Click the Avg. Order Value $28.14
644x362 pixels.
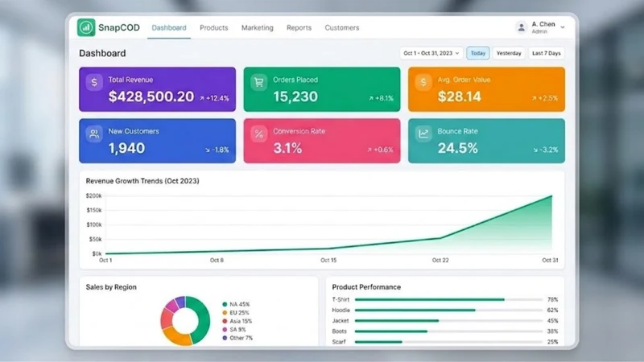(x=459, y=97)
